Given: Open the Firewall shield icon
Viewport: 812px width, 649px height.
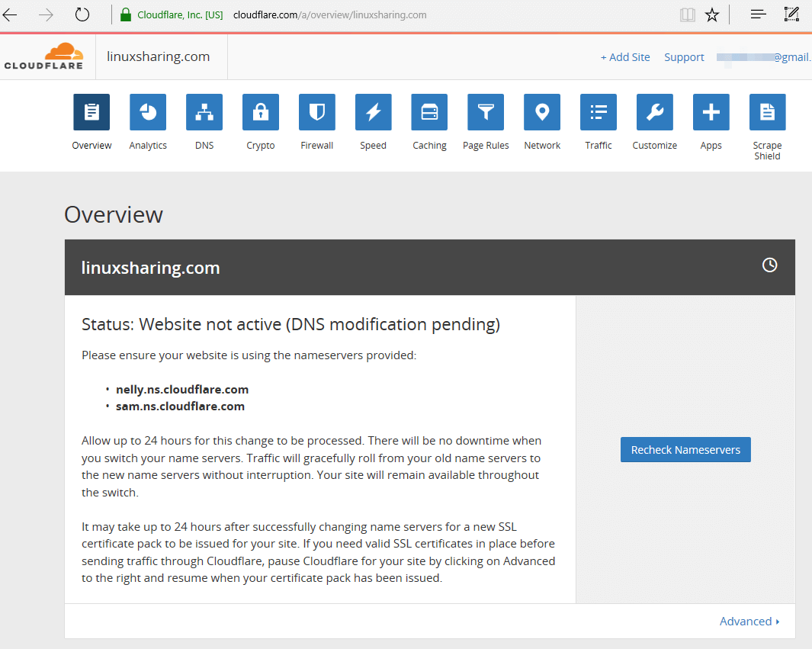Looking at the screenshot, I should 317,113.
